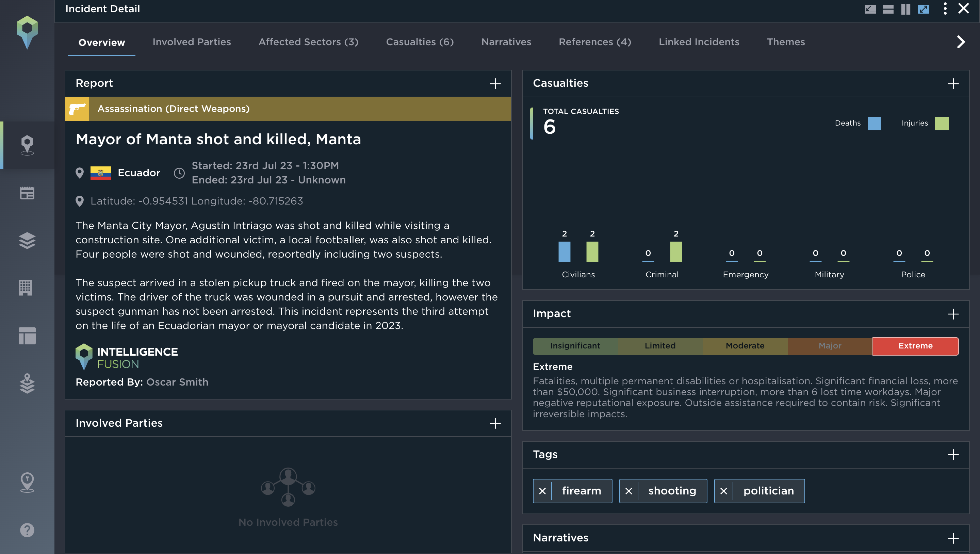Open the dashboard layout sidebar icon

point(27,336)
